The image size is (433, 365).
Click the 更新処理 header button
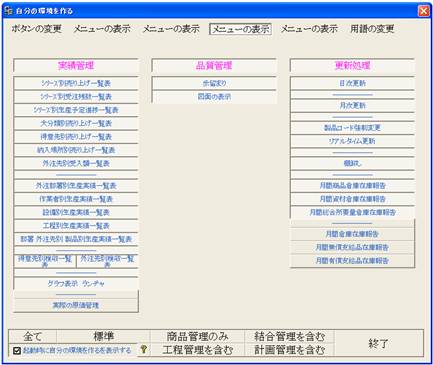point(352,65)
